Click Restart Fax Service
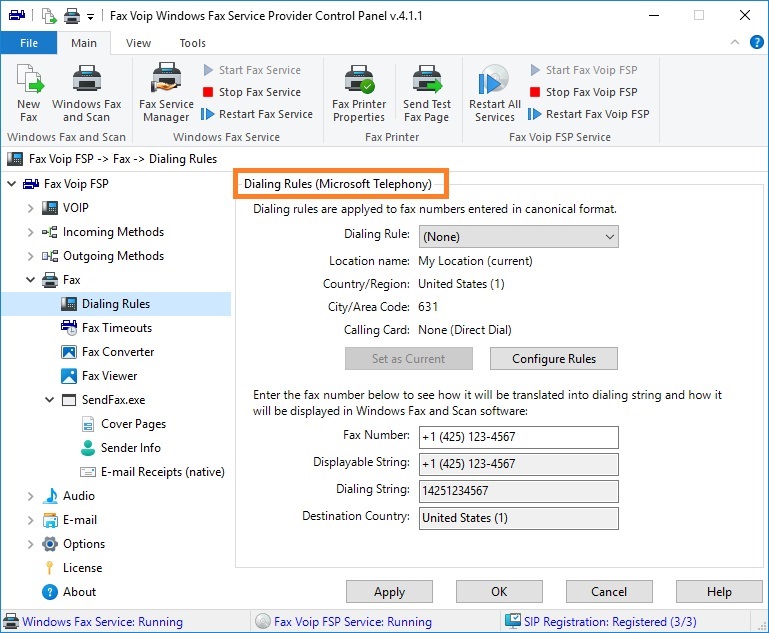The image size is (769, 633). pyautogui.click(x=257, y=114)
